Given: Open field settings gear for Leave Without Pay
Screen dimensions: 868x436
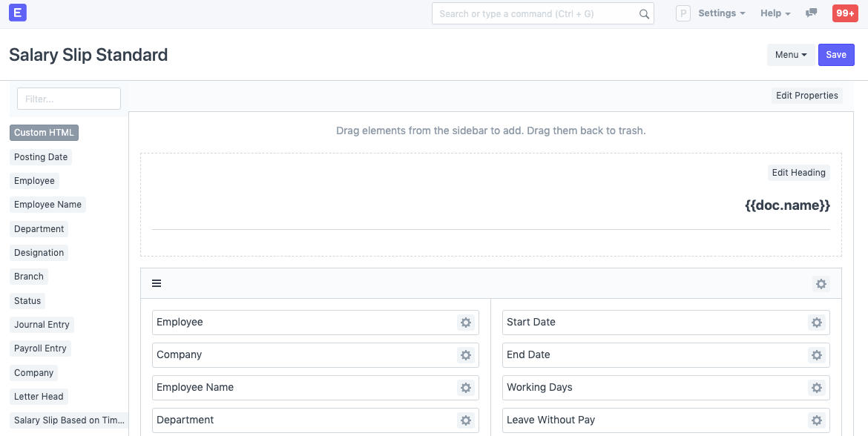Looking at the screenshot, I should pyautogui.click(x=816, y=420).
